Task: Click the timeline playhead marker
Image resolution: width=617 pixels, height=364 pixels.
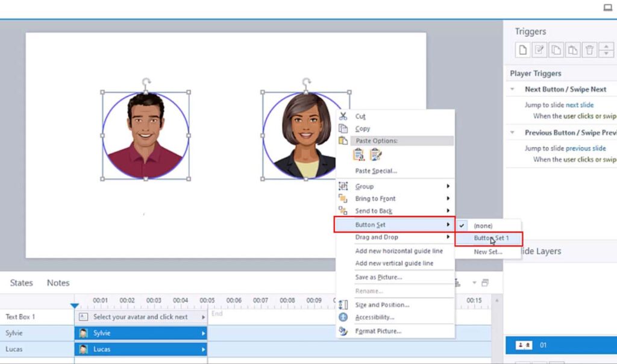Action: click(x=75, y=304)
